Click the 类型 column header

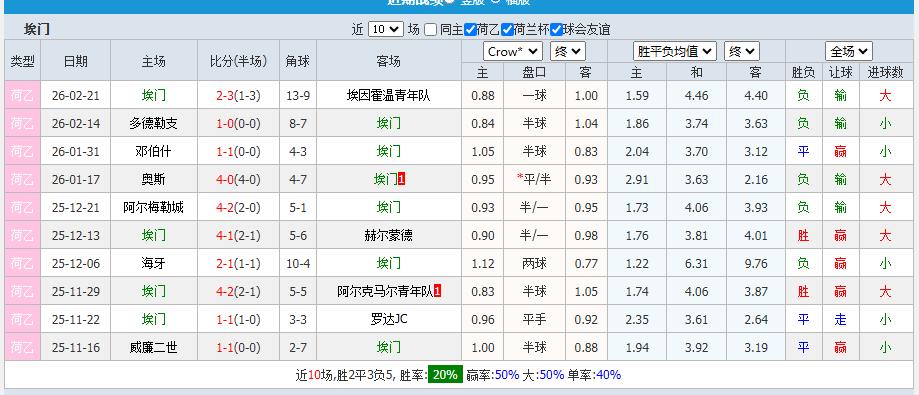(x=22, y=60)
